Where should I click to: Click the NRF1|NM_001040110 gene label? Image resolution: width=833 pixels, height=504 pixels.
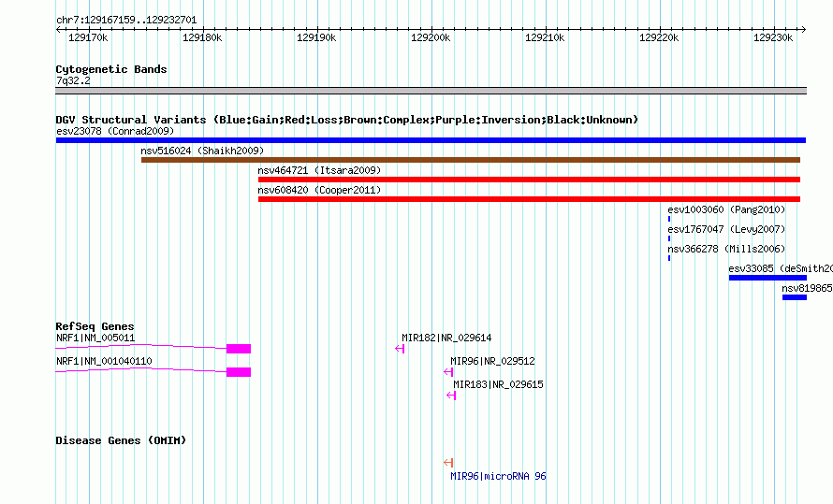point(104,361)
